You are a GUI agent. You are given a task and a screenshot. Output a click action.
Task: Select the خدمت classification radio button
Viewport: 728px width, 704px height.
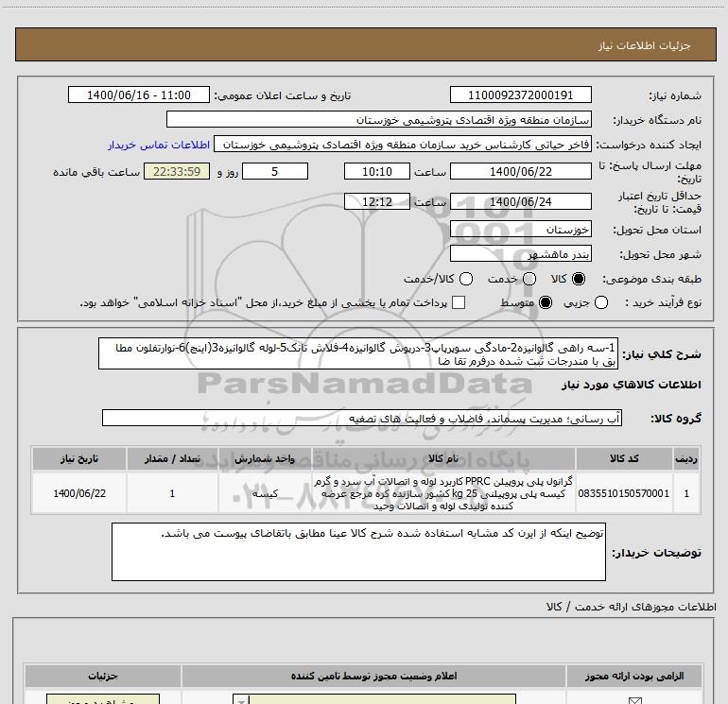[529, 279]
